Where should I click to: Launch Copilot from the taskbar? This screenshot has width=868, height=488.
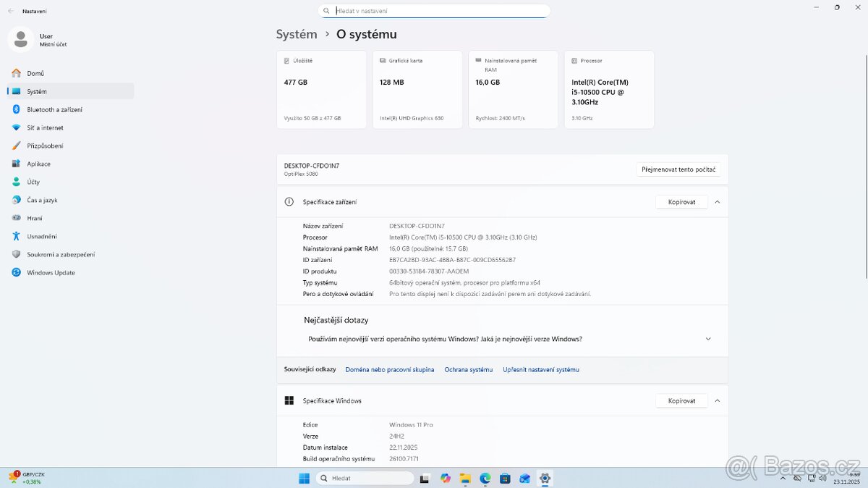(445, 479)
